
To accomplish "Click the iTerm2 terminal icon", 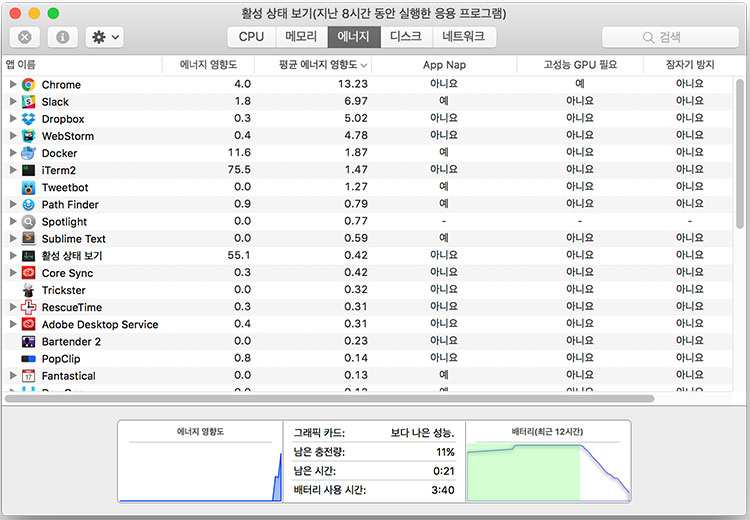I will click(x=28, y=170).
